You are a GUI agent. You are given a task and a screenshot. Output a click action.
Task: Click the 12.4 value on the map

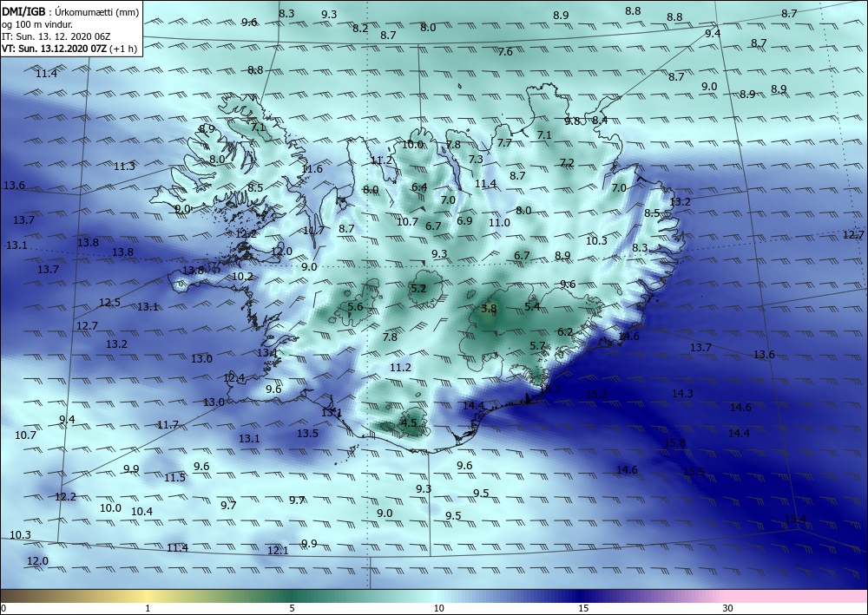point(234,378)
